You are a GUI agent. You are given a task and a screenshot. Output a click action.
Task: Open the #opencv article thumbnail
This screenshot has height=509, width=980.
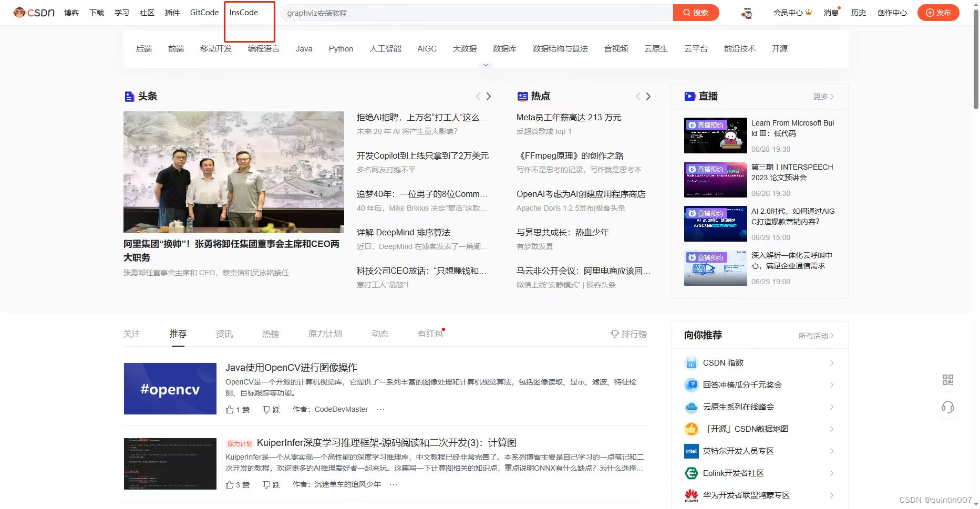click(170, 389)
